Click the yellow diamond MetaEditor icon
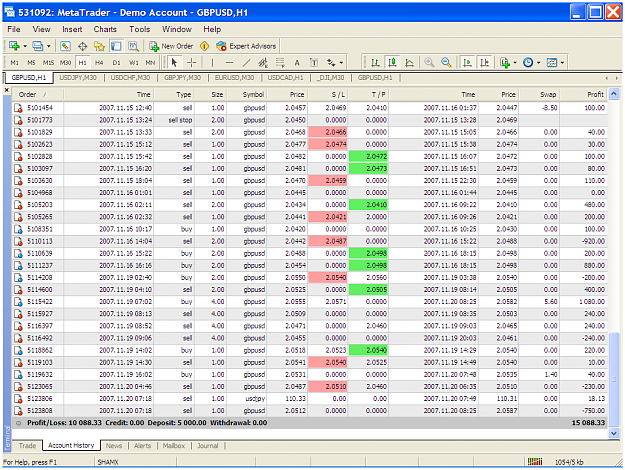Screen dimensions: 625x470 tap(204, 46)
